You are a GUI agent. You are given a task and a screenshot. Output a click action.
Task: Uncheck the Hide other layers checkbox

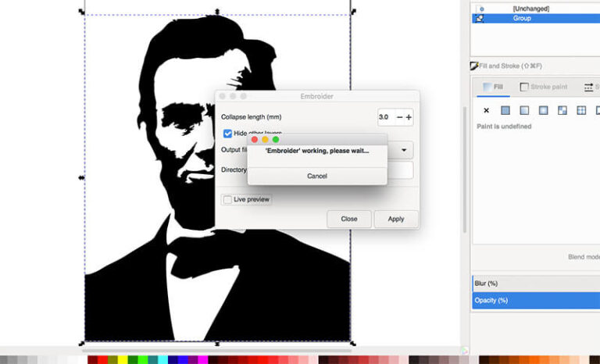pyautogui.click(x=227, y=134)
